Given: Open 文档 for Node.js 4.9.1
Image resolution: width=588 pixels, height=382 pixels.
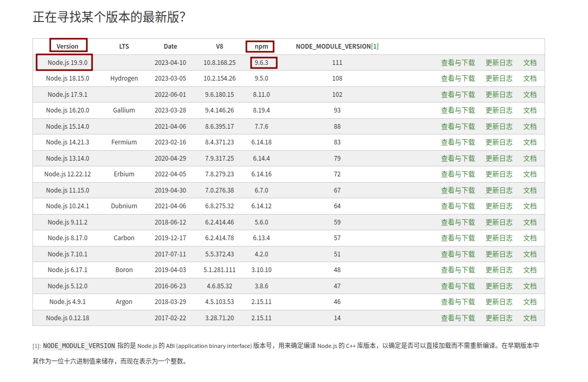Looking at the screenshot, I should point(530,302).
